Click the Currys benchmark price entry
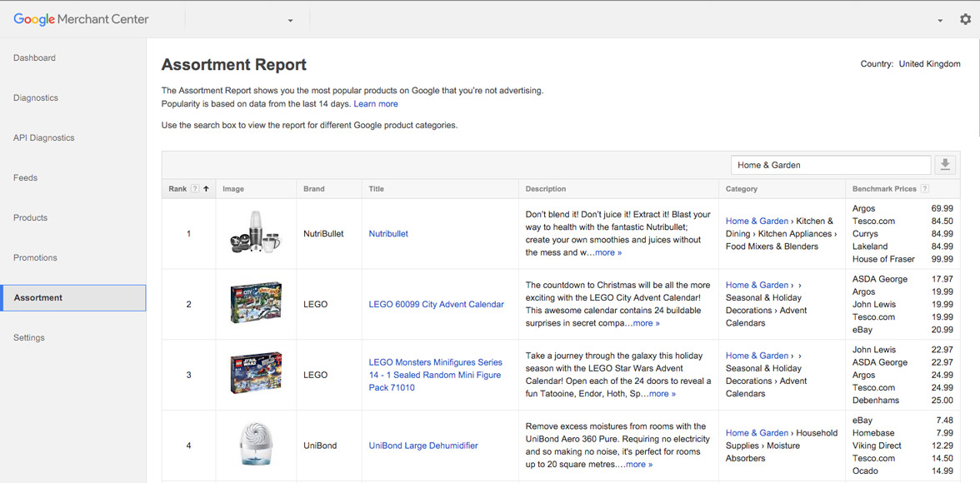This screenshot has width=980, height=483. click(x=902, y=234)
